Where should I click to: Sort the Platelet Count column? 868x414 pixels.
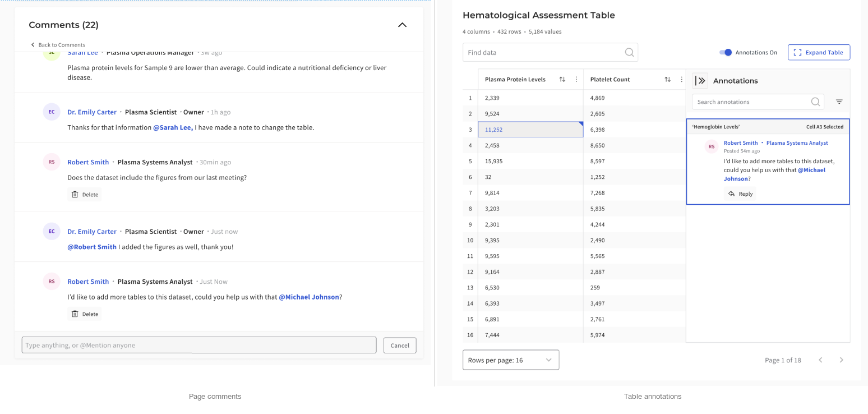667,80
